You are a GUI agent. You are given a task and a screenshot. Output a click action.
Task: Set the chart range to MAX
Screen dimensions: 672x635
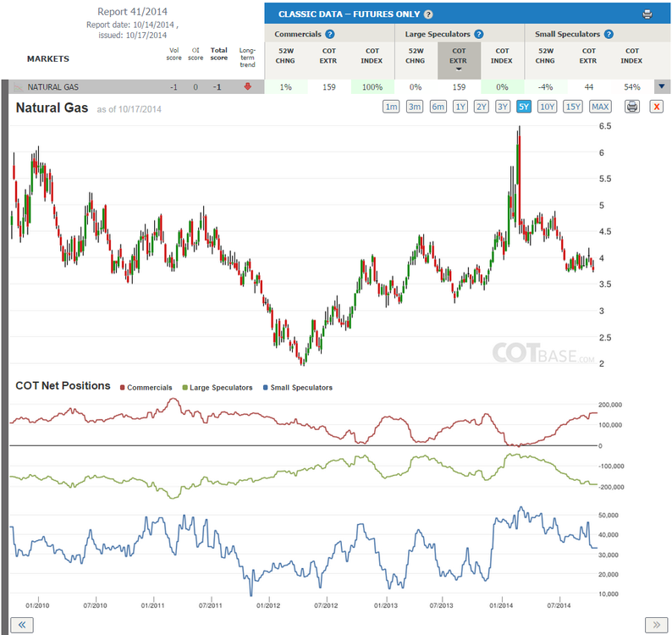(600, 107)
